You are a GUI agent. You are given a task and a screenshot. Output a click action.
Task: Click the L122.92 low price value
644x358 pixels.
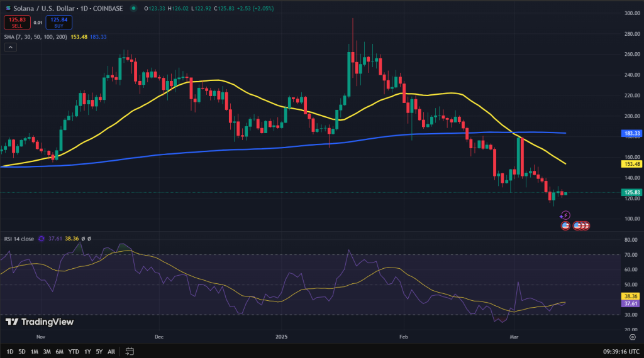201,8
